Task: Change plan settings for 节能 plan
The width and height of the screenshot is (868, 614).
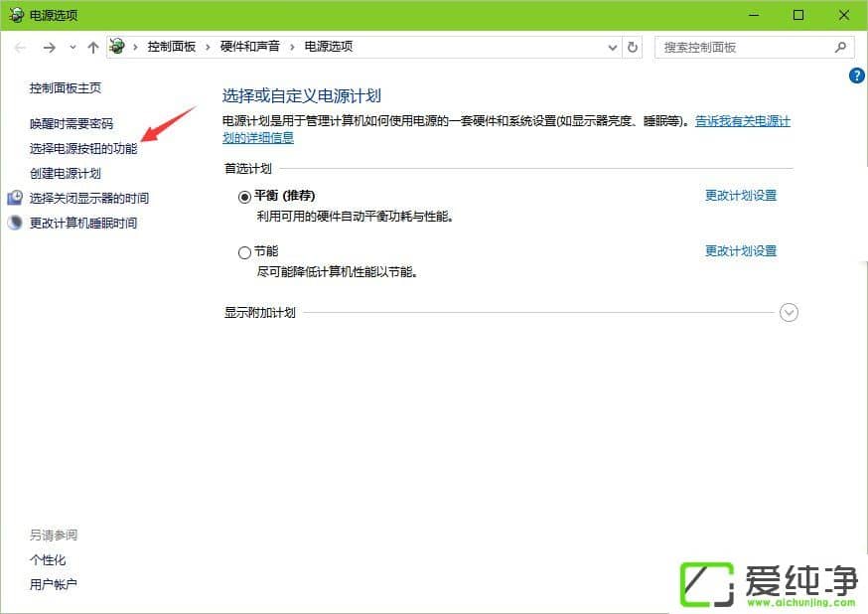Action: pyautogui.click(x=740, y=251)
